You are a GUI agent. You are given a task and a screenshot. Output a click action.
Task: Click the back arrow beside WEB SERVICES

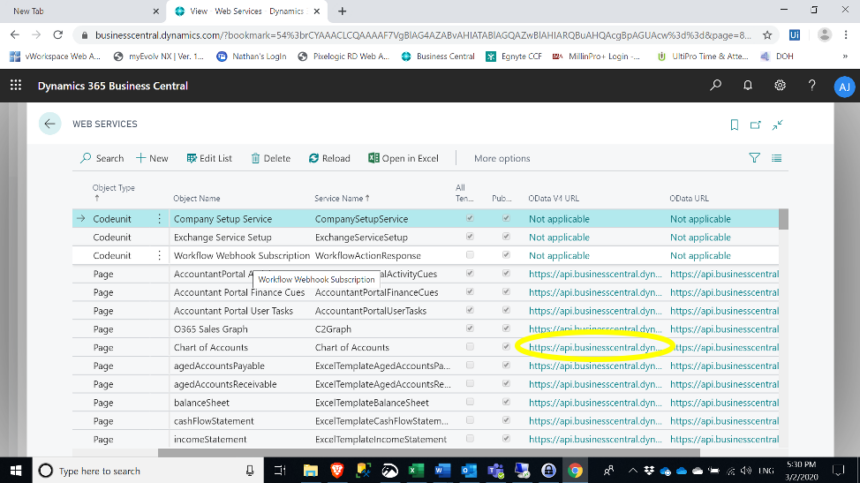[x=50, y=124]
